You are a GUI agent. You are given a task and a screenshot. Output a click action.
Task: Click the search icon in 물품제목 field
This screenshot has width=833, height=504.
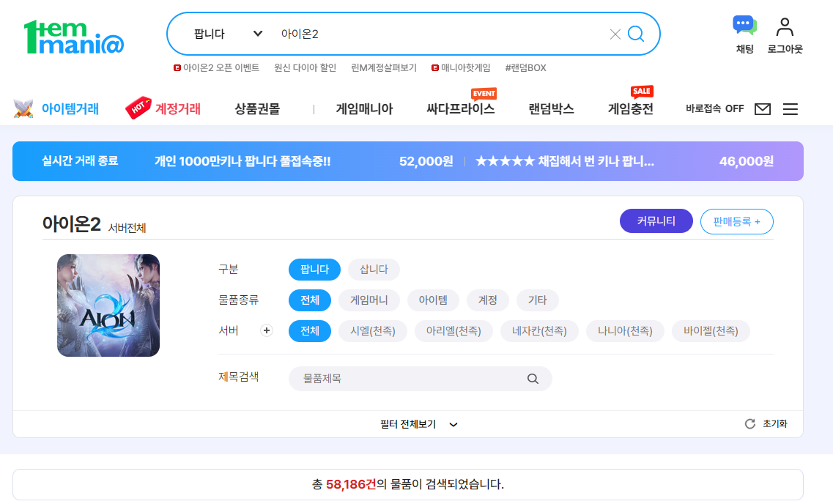(x=533, y=379)
